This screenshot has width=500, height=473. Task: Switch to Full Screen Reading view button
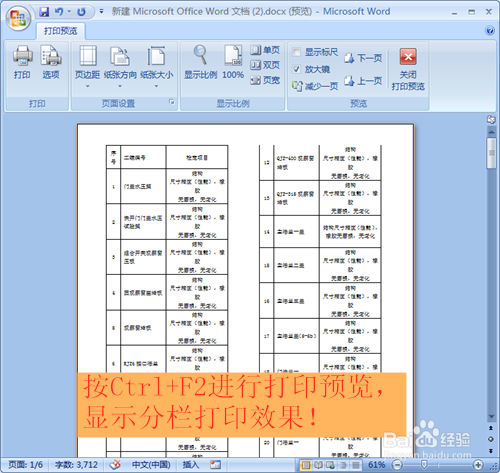click(x=318, y=465)
